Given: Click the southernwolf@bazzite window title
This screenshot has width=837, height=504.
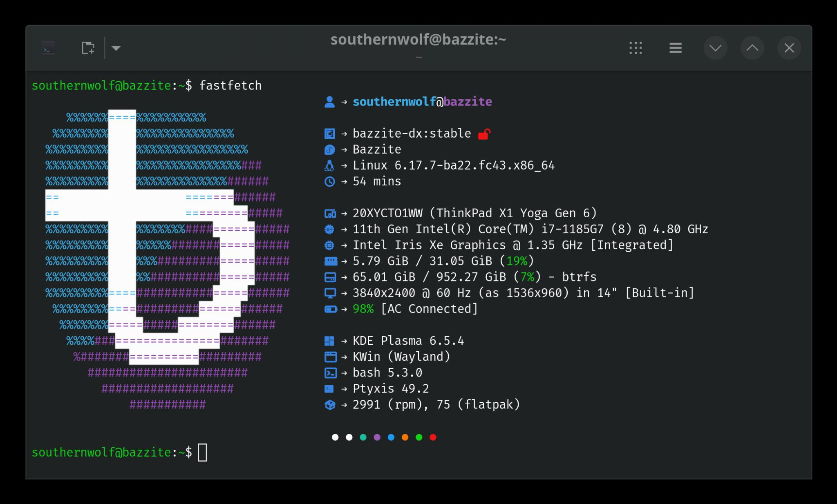Looking at the screenshot, I should [418, 40].
